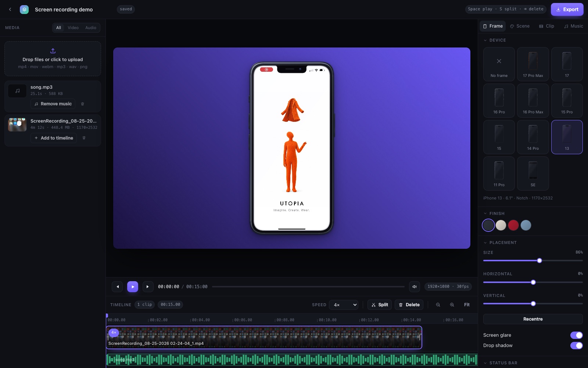This screenshot has height=368, width=588.
Task: Click the upload arrow icon
Action: [x=53, y=51]
